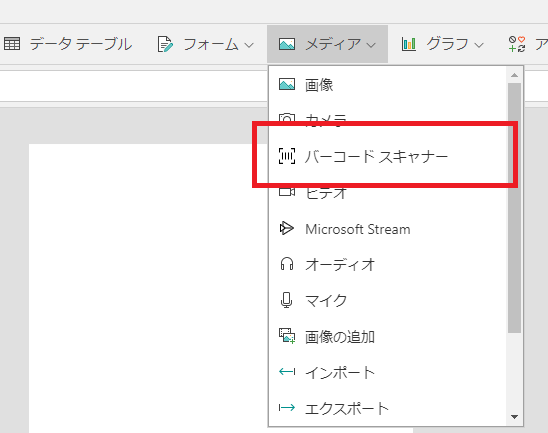The image size is (548, 433).
Task: Expand the フォーム dropdown chevron
Action: pos(249,45)
